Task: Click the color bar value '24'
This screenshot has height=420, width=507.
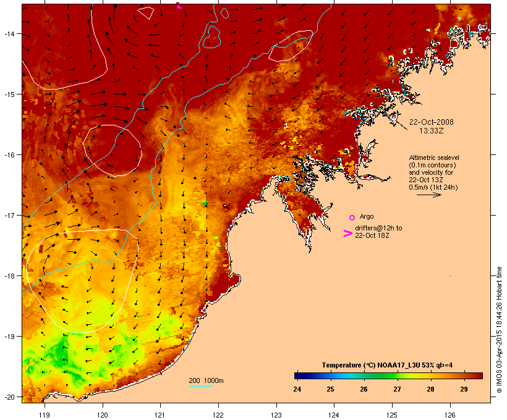Action: coord(297,389)
